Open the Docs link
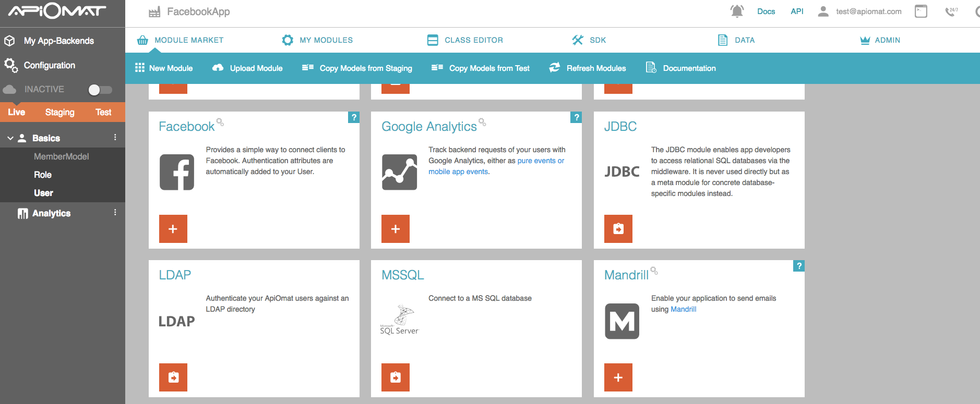Viewport: 980px width, 404px height. coord(766,11)
